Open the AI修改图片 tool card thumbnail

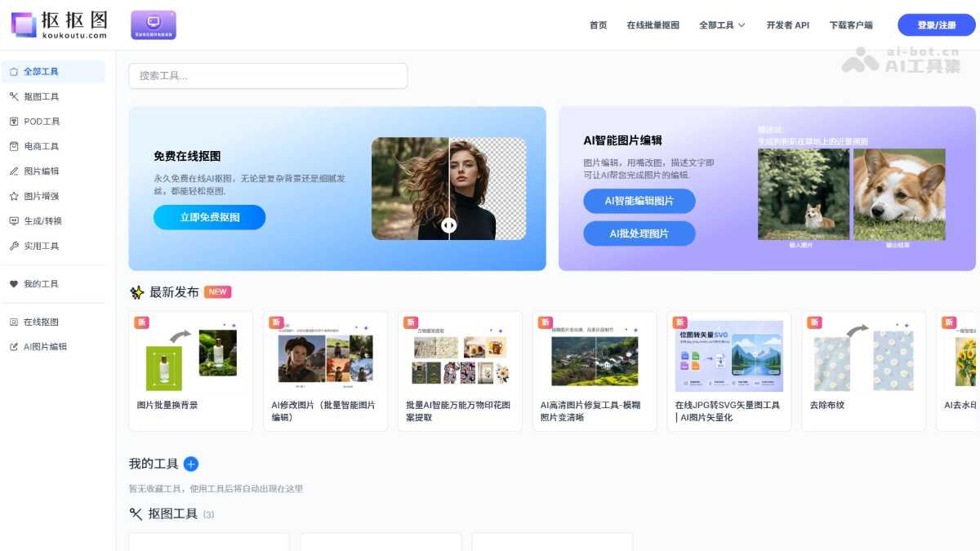[x=326, y=356]
